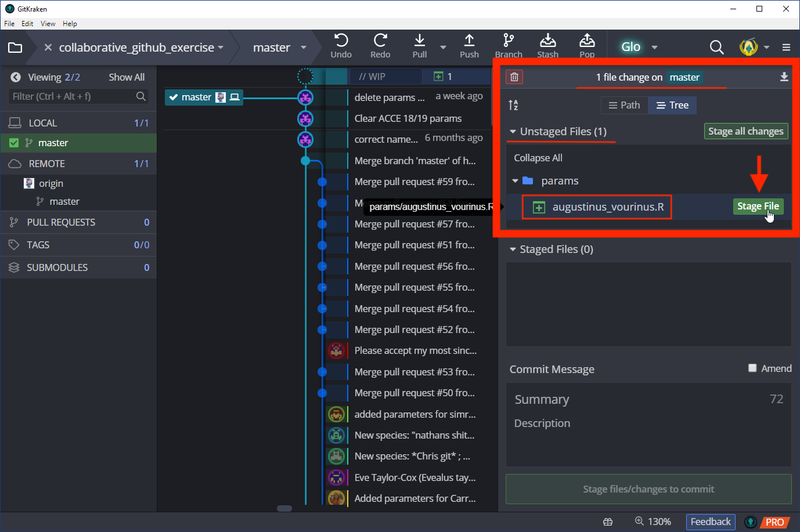Open the user profile avatar
800x532 pixels.
(749, 47)
